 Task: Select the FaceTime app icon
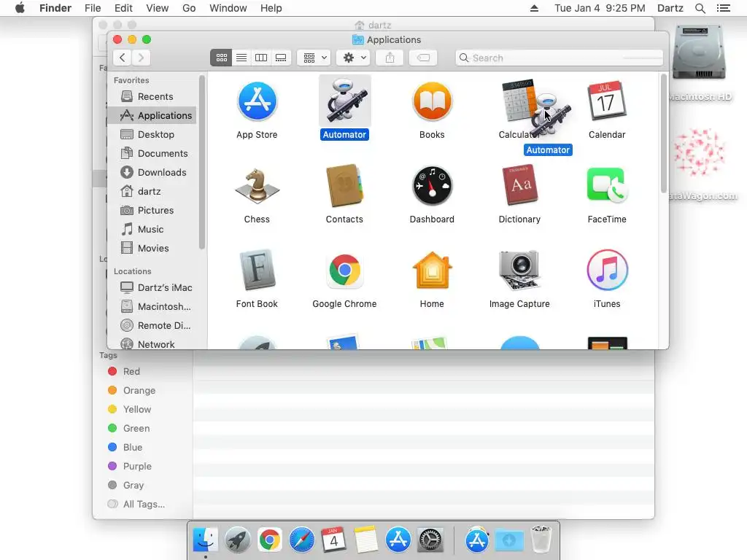point(607,184)
